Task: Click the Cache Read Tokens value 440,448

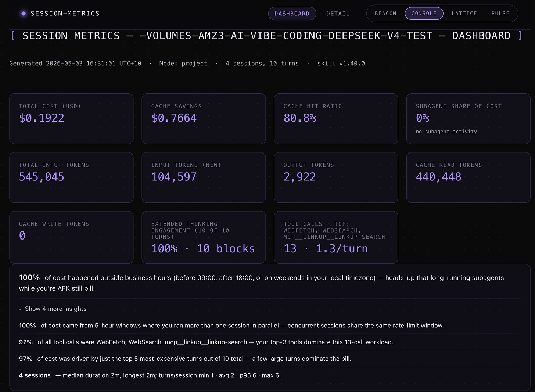Action: pyautogui.click(x=438, y=177)
